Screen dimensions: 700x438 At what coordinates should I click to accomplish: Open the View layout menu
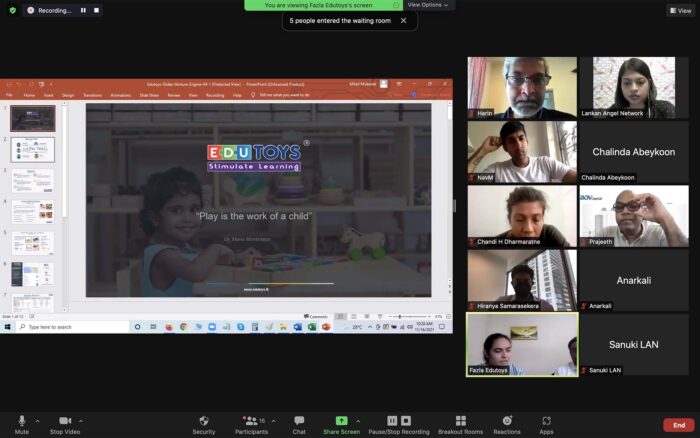click(x=680, y=10)
